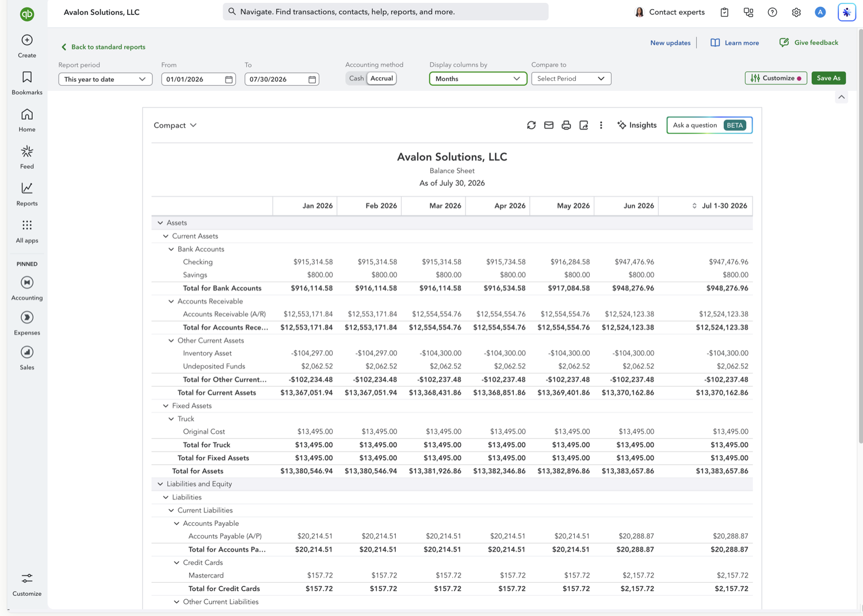Screen dimensions: 863x616
Task: Email the report using the envelope icon
Action: click(x=549, y=125)
